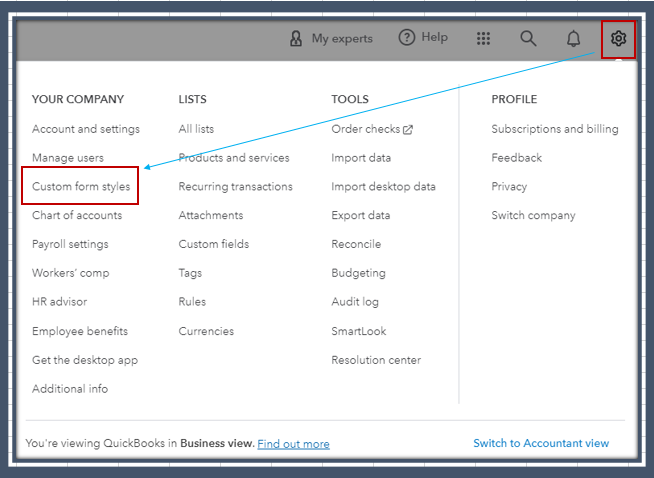Open Additional info
Image resolution: width=654 pixels, height=478 pixels.
tap(70, 389)
